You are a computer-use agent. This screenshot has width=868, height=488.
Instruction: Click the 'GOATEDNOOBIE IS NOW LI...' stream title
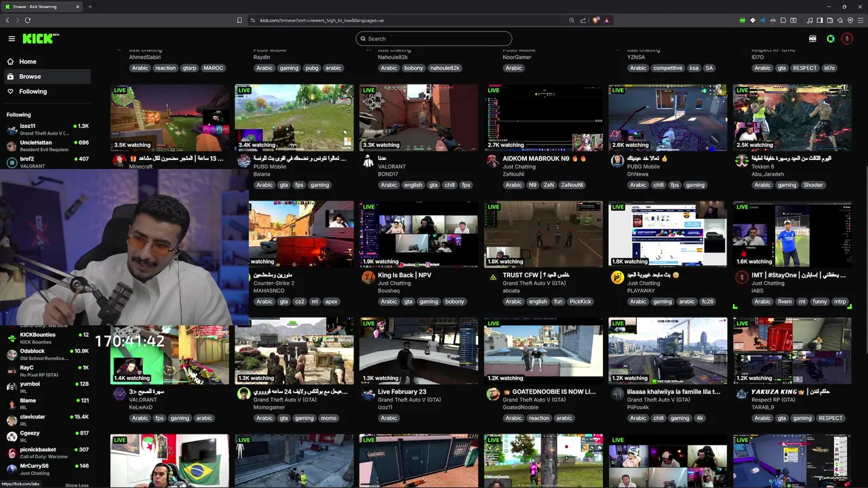549,392
